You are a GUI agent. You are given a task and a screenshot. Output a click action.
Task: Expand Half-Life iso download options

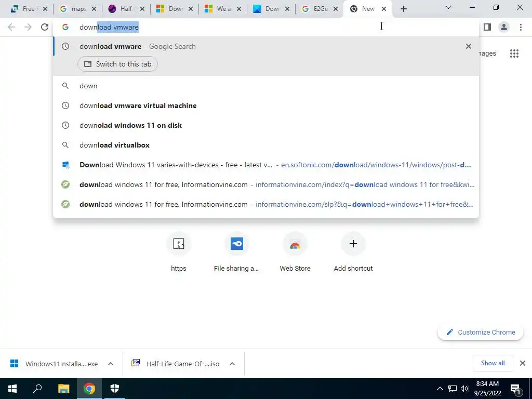click(232, 364)
